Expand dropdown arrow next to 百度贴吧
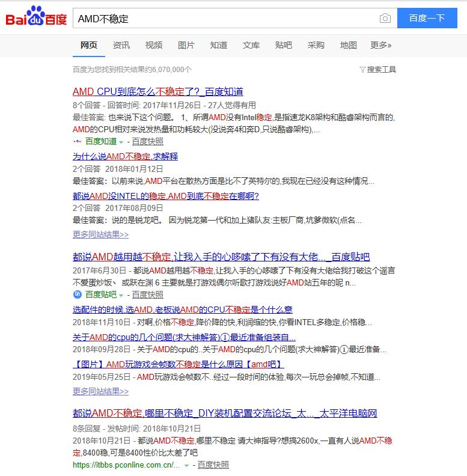467x476 pixels. click(121, 295)
